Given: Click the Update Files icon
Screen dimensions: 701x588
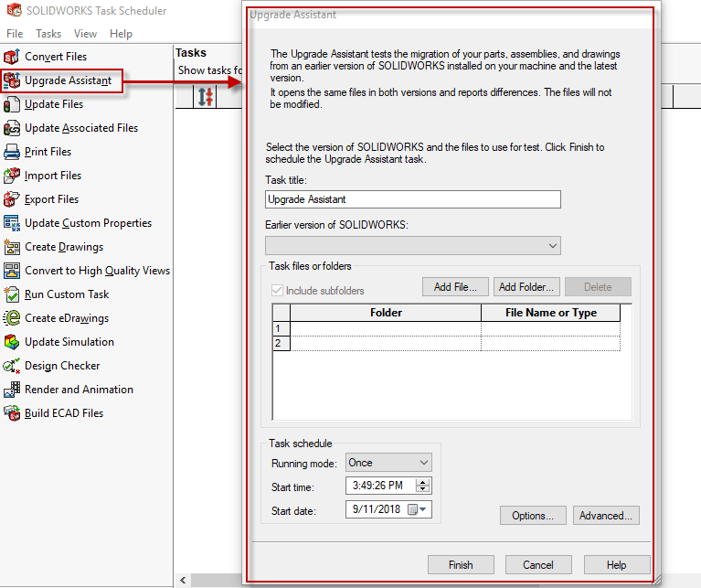Looking at the screenshot, I should (x=12, y=104).
